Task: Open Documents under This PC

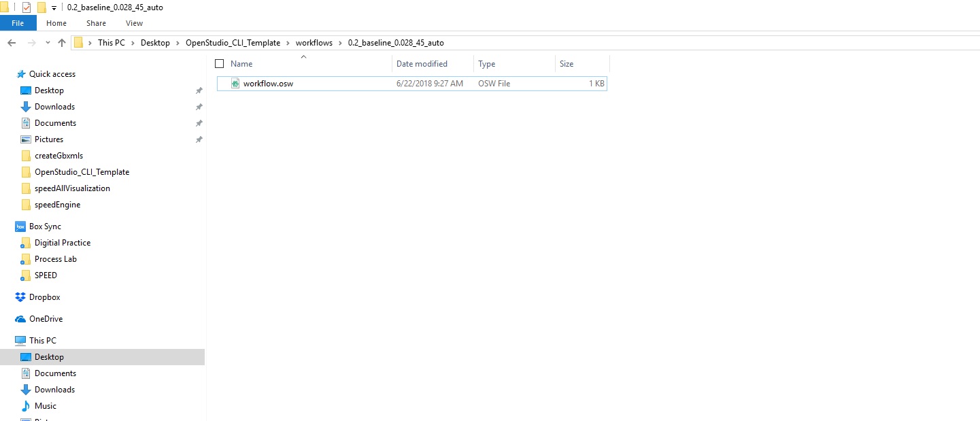Action: (55, 373)
